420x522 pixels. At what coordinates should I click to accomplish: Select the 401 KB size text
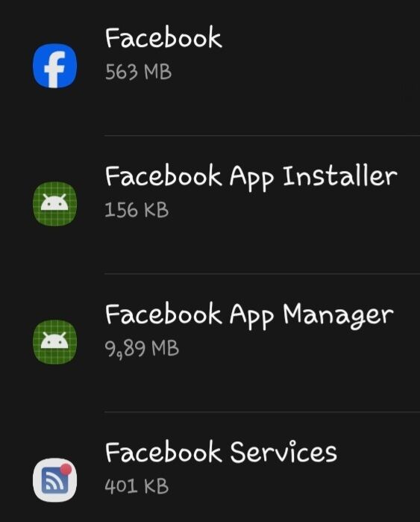pyautogui.click(x=137, y=486)
